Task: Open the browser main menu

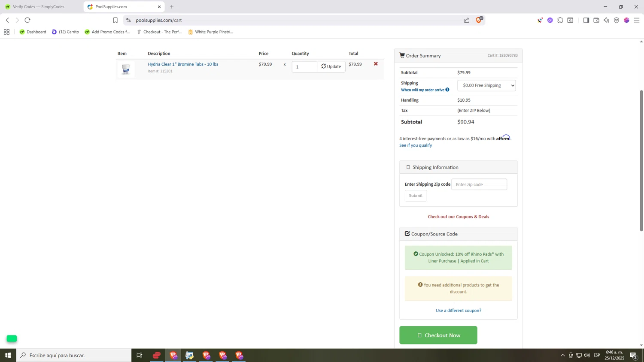Action: pos(637,20)
